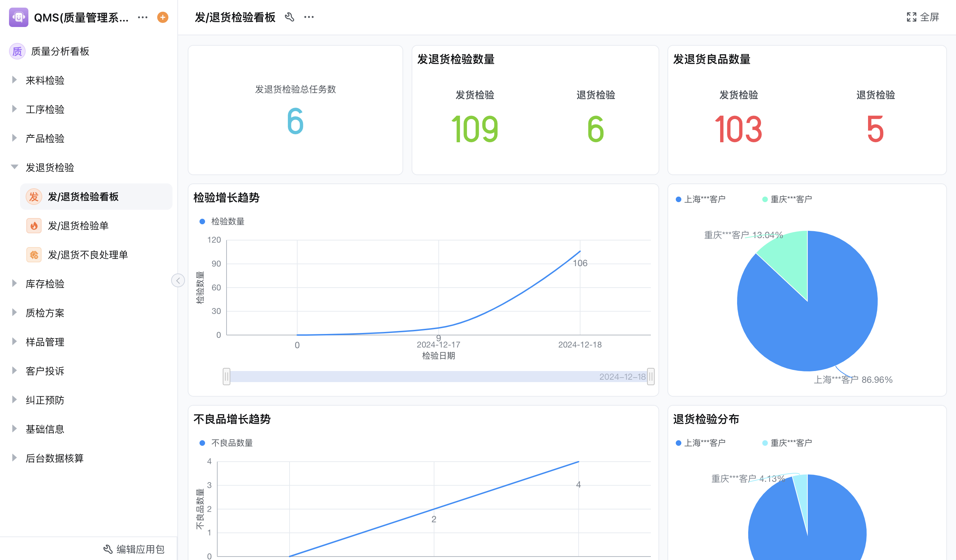Open dashboard title more options ellipsis
956x560 pixels.
(309, 17)
